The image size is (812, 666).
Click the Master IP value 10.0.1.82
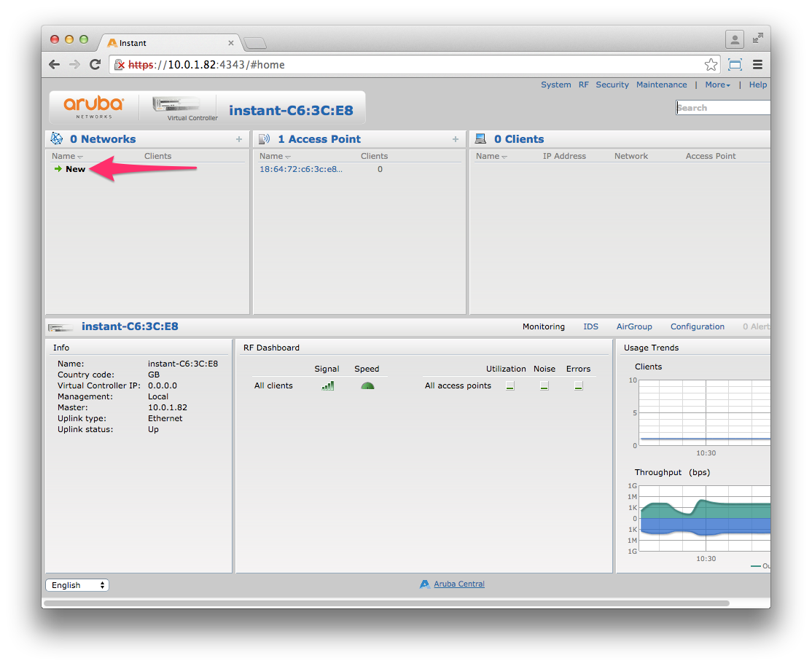[167, 407]
